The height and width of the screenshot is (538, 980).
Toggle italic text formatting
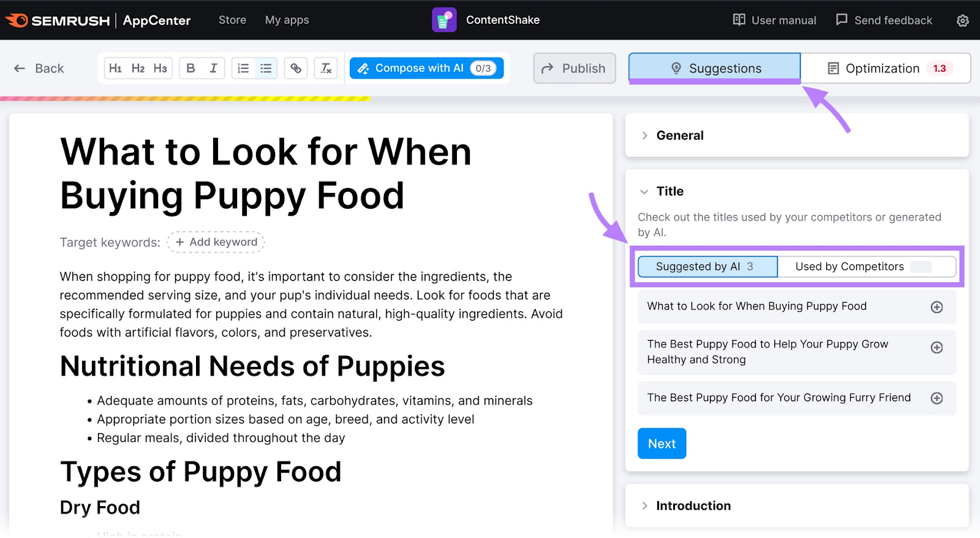click(x=213, y=68)
